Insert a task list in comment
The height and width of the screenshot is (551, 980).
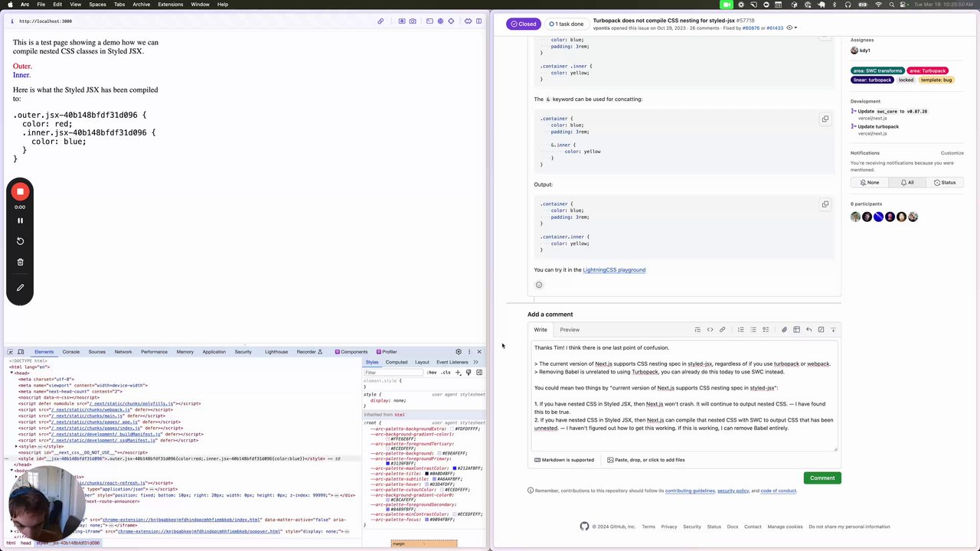(x=766, y=330)
